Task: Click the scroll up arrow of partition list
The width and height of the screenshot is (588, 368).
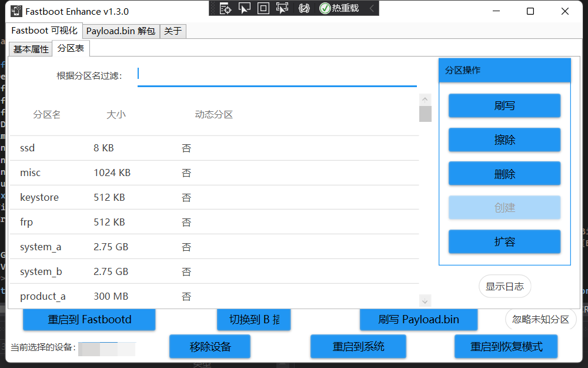Action: (x=425, y=100)
